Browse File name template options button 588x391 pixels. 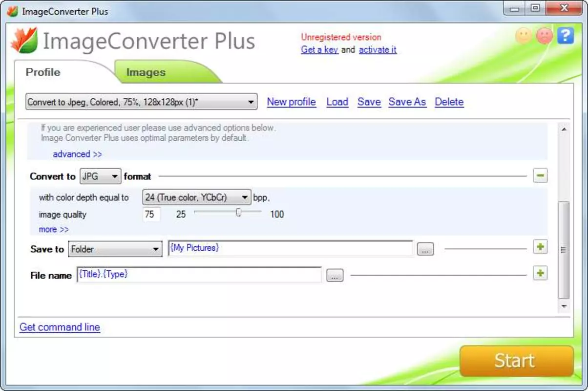pyautogui.click(x=335, y=276)
